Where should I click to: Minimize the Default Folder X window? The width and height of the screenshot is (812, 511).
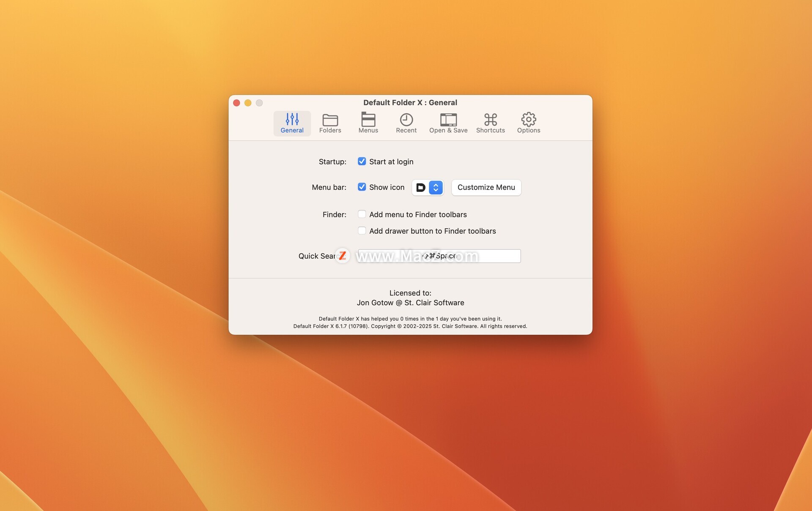pos(248,103)
